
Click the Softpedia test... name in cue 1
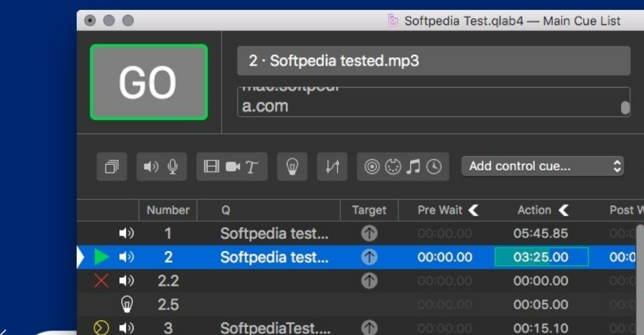[274, 234]
